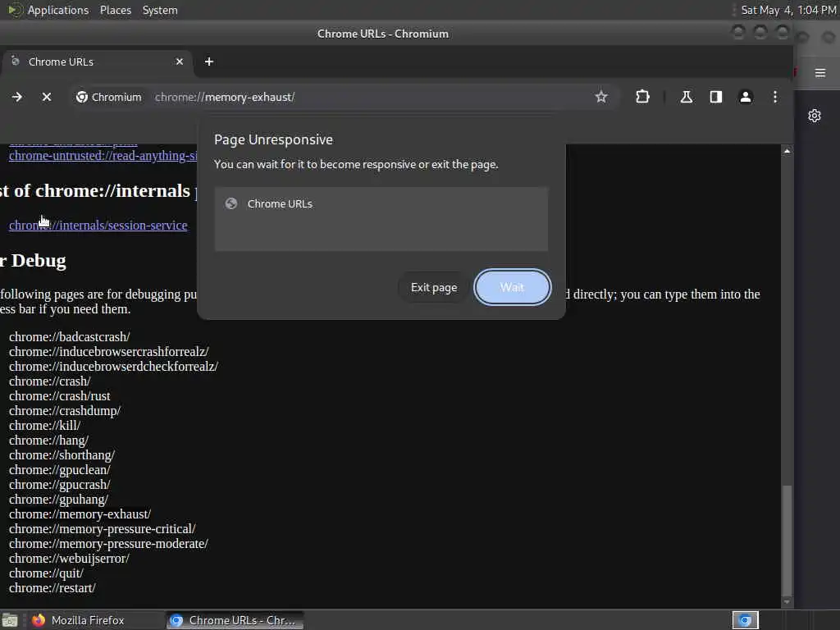Select Chrome URLs taskbar window button
Screen dimensions: 840x630
tap(235, 620)
